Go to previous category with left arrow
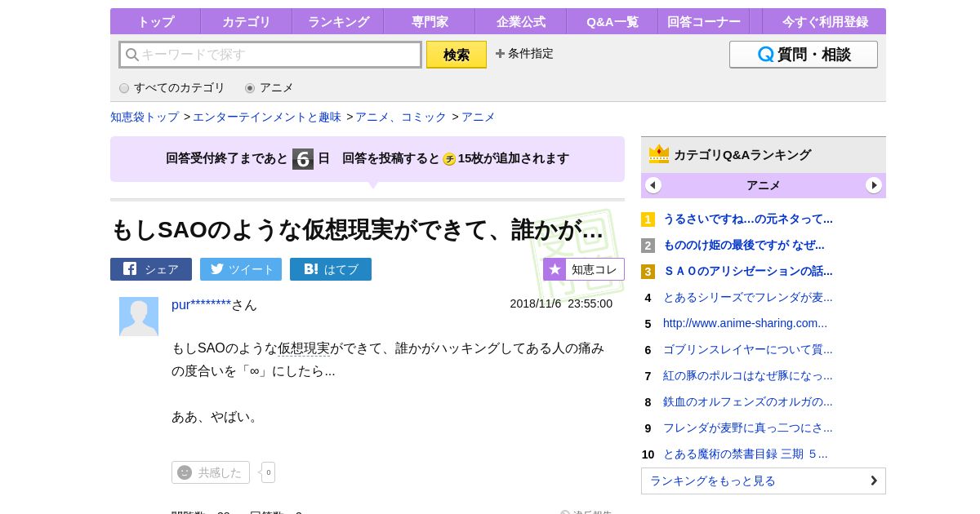This screenshot has height=514, width=980. coord(653,185)
